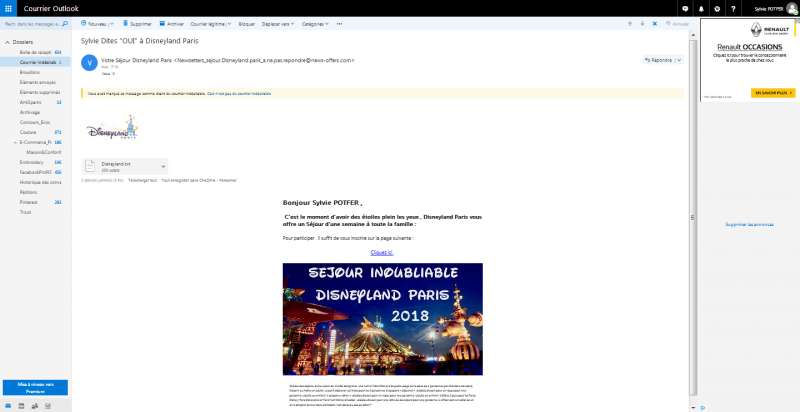
Task: Open People icon in bottom bar
Action: [36, 406]
